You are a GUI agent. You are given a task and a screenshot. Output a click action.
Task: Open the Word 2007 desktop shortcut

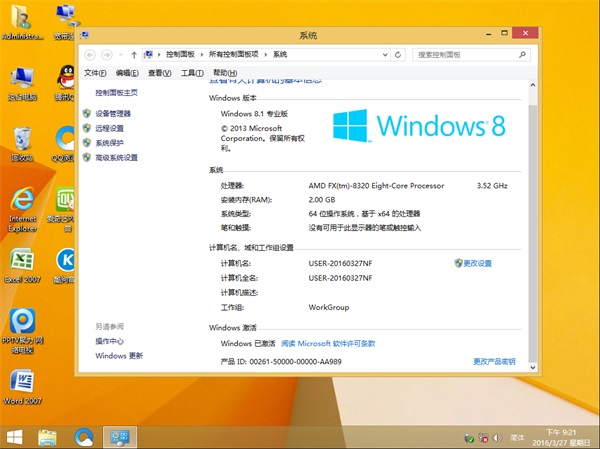22,386
